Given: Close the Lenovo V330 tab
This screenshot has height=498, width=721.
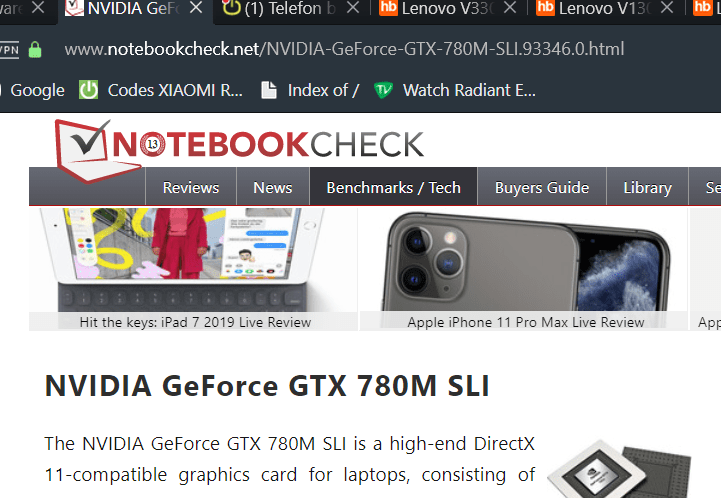Looking at the screenshot, I should 510,8.
